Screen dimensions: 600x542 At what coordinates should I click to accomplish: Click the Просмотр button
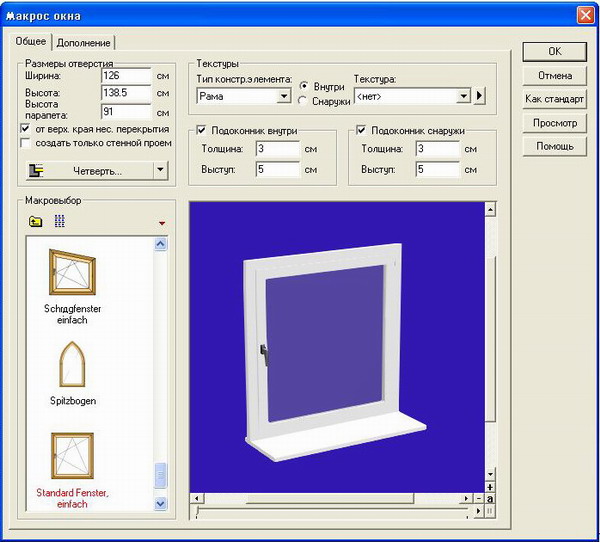(553, 123)
